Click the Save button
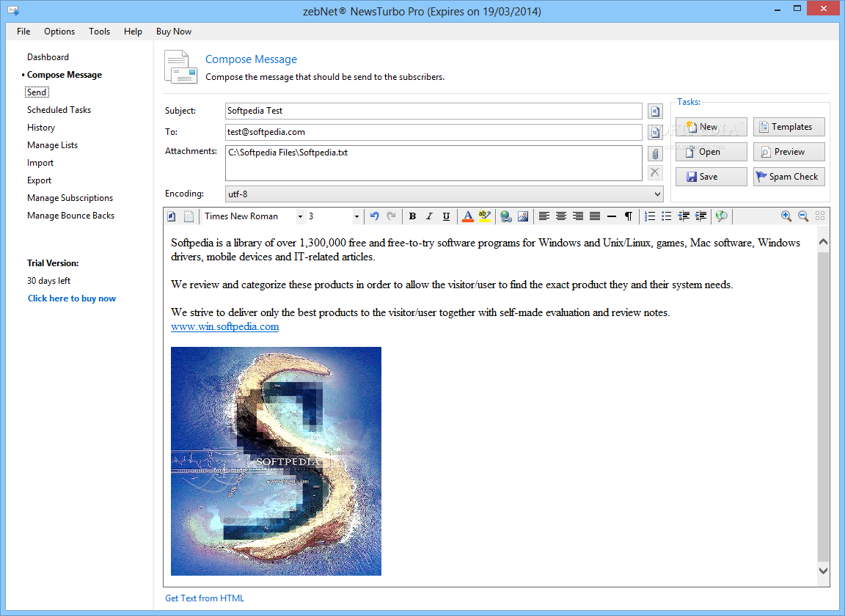Image resolution: width=845 pixels, height=616 pixels. 712,177
